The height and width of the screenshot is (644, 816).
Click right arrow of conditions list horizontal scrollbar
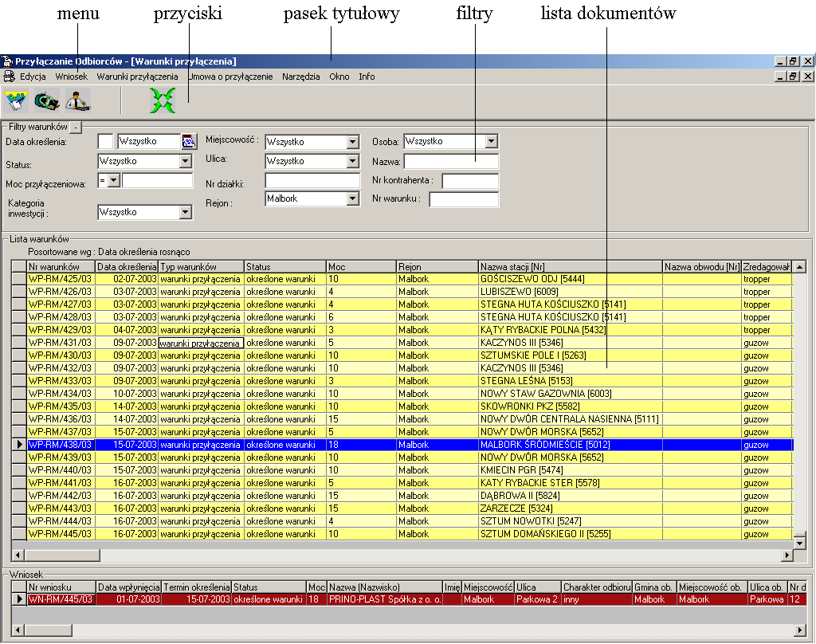tap(787, 556)
